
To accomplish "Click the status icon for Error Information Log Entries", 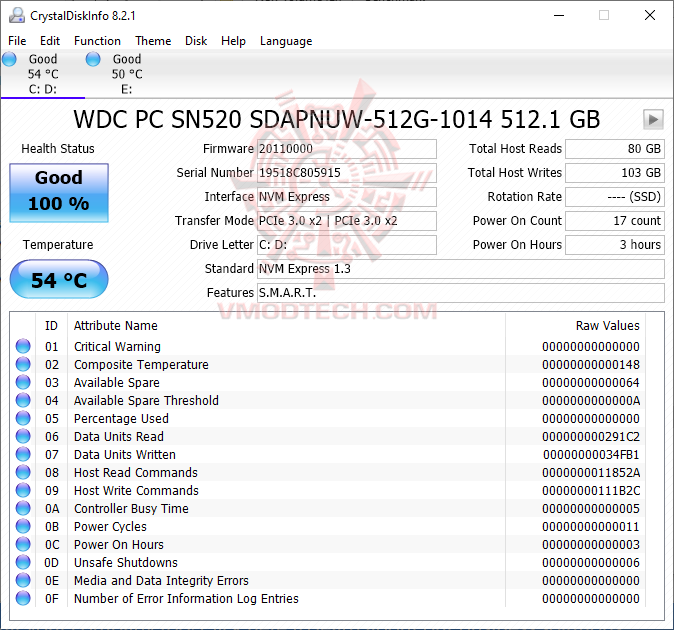I will pyautogui.click(x=23, y=598).
